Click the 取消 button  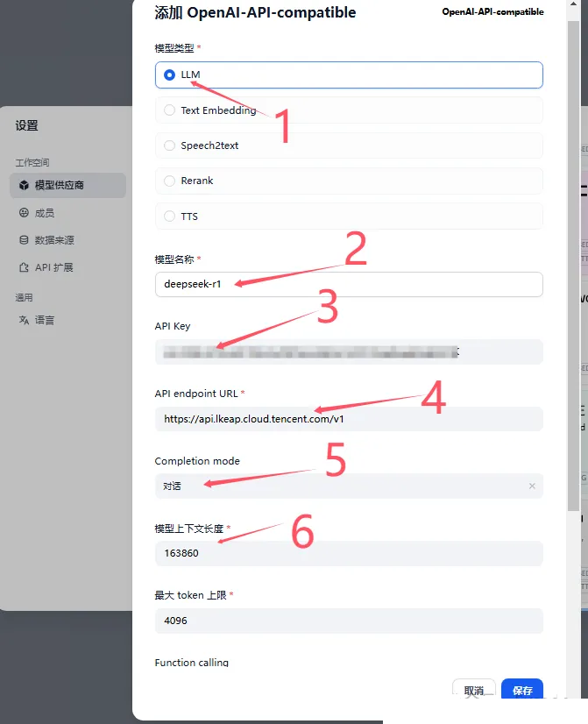(x=474, y=690)
